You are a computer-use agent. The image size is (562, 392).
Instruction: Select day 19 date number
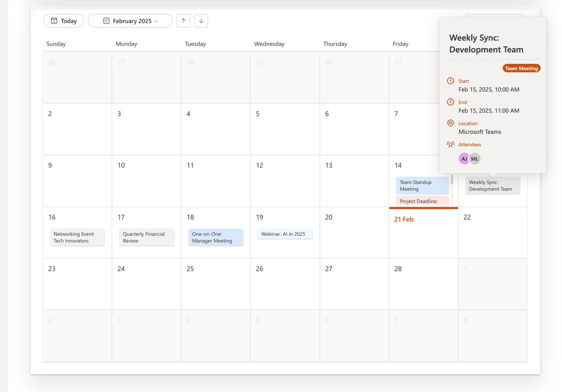click(x=259, y=217)
